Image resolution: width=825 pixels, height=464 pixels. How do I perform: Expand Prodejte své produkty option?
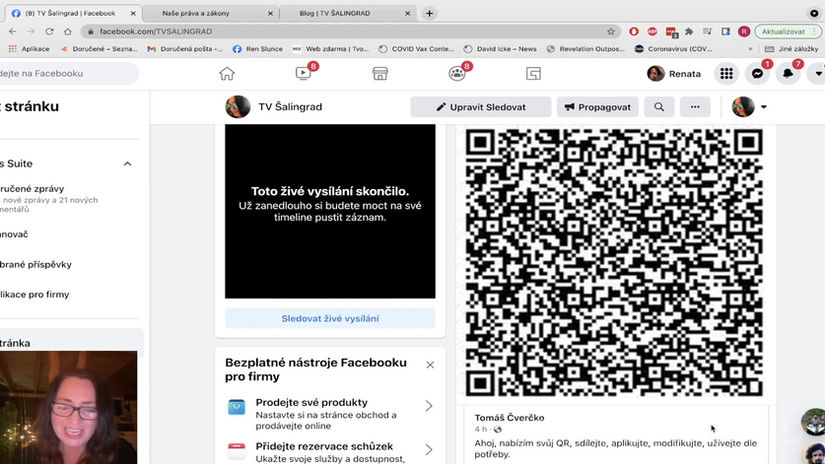[x=429, y=406]
